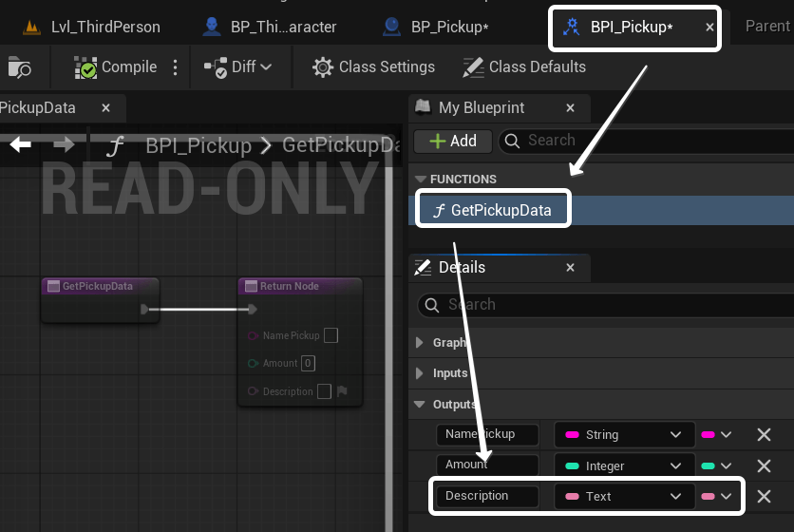Expand the Inputs section
This screenshot has width=794, height=532.
pos(421,373)
